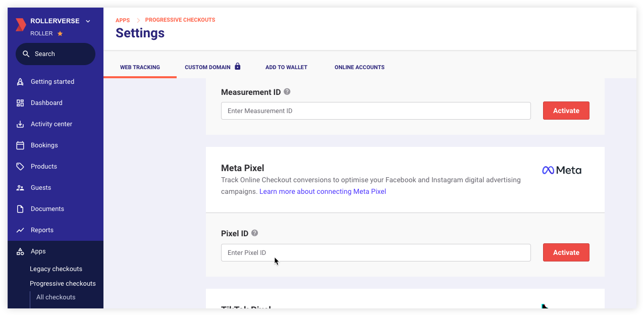Click the Pixel ID help icon
The width and height of the screenshot is (644, 316).
coord(254,233)
